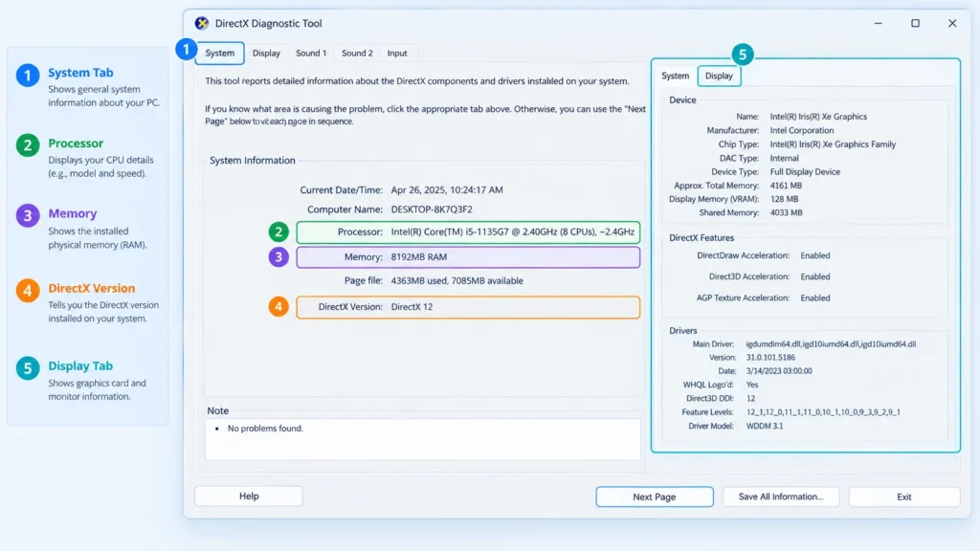Click driver date 3/14/2023 03:00:00
Viewport: 980px width, 551px height.
click(779, 370)
